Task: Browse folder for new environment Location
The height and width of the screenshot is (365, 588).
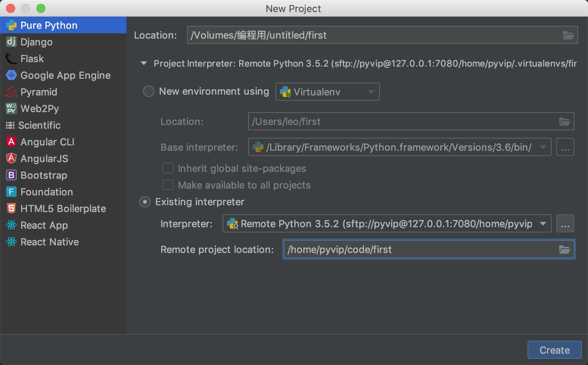Action: click(x=565, y=122)
